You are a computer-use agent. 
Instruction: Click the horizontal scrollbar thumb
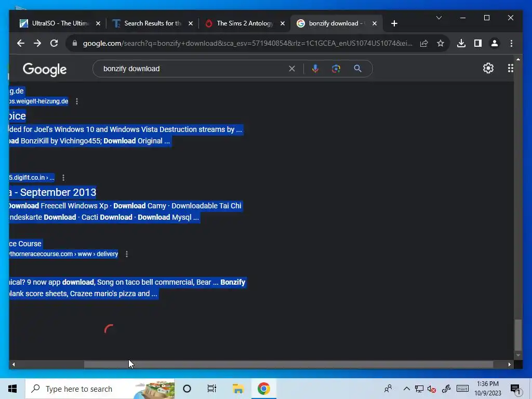click(x=288, y=364)
